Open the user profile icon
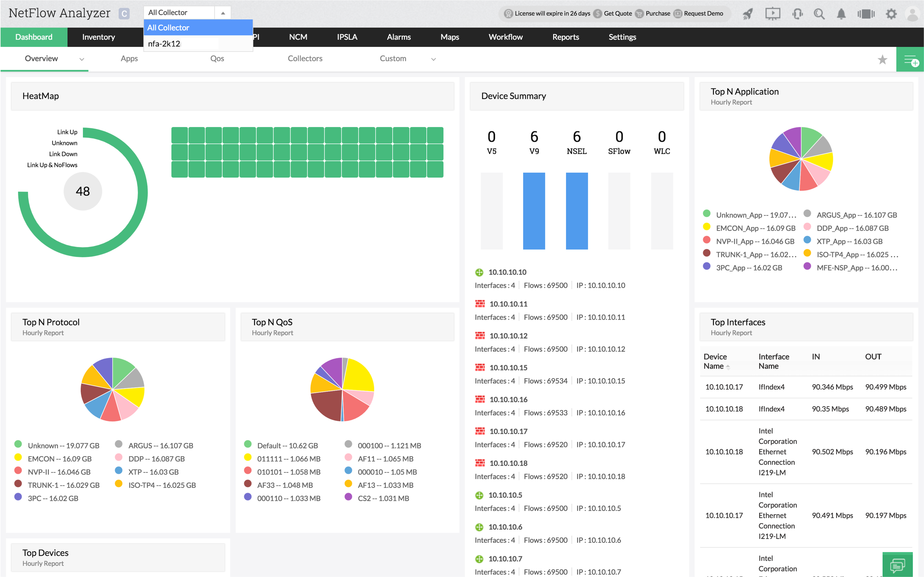The width and height of the screenshot is (924, 577). coord(912,13)
